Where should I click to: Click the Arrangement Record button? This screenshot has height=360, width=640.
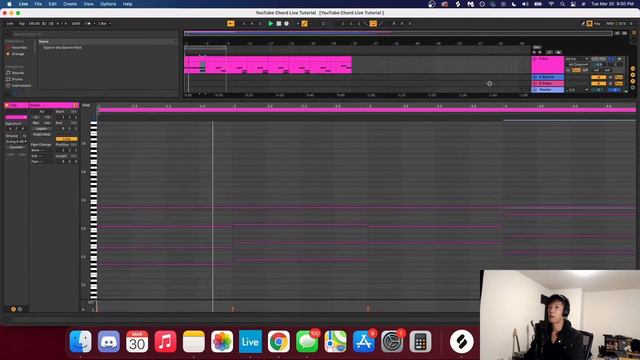(287, 24)
